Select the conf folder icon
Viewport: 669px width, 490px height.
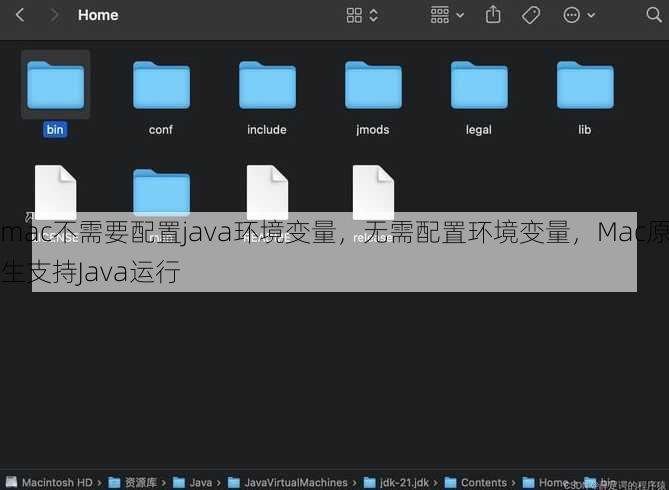tap(161, 85)
